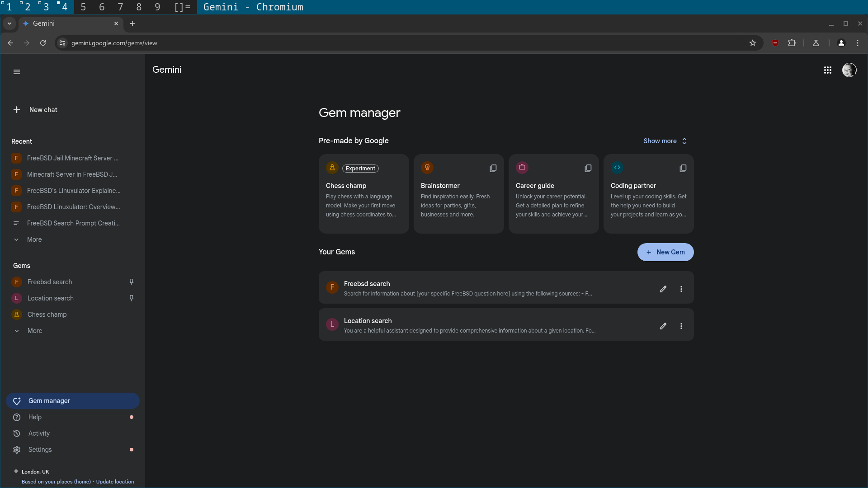Create a New Gem
Screen dimensions: 868x488
point(665,252)
